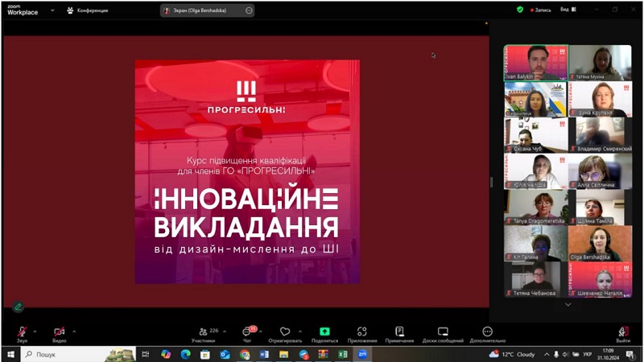This screenshot has width=644, height=362.
Task: Click green encryption shield icon
Action: [x=520, y=10]
